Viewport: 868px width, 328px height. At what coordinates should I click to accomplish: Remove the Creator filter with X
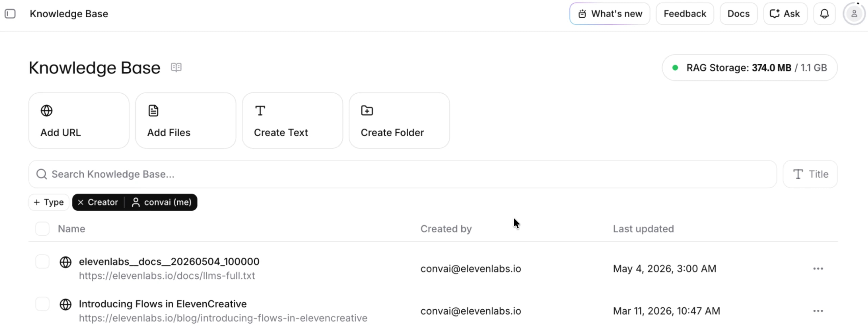click(x=81, y=202)
